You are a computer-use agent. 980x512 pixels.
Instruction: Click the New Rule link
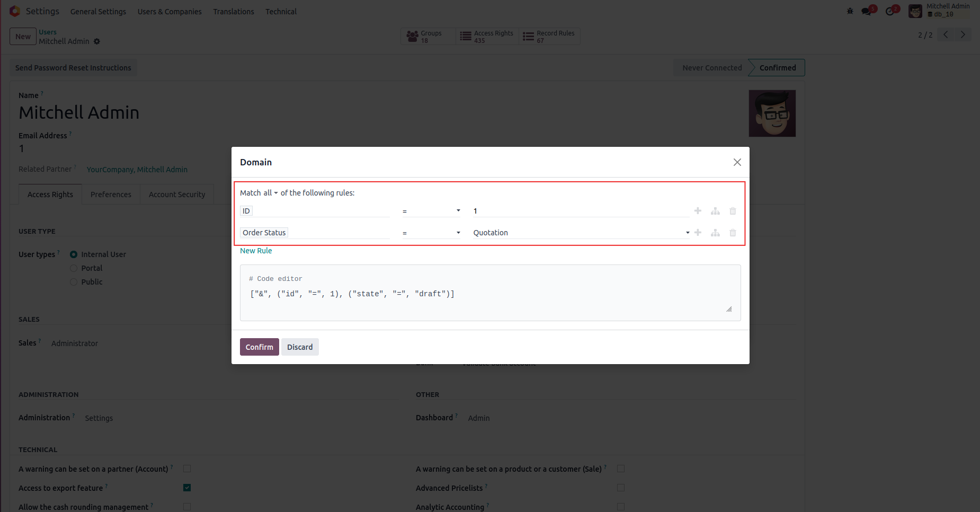(x=256, y=251)
